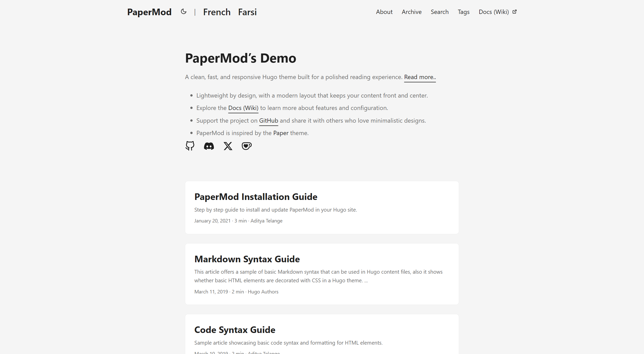Visit the GitHub link in the bullet list
The image size is (644, 354).
click(268, 121)
